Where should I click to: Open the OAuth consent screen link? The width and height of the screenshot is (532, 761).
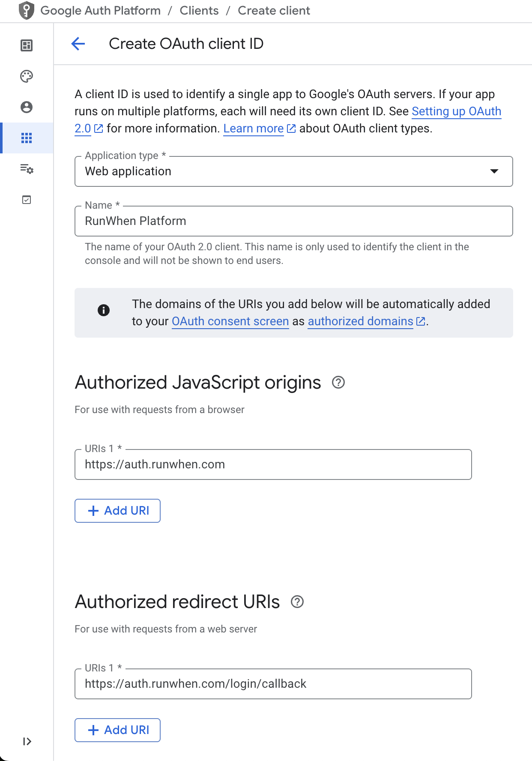(230, 321)
